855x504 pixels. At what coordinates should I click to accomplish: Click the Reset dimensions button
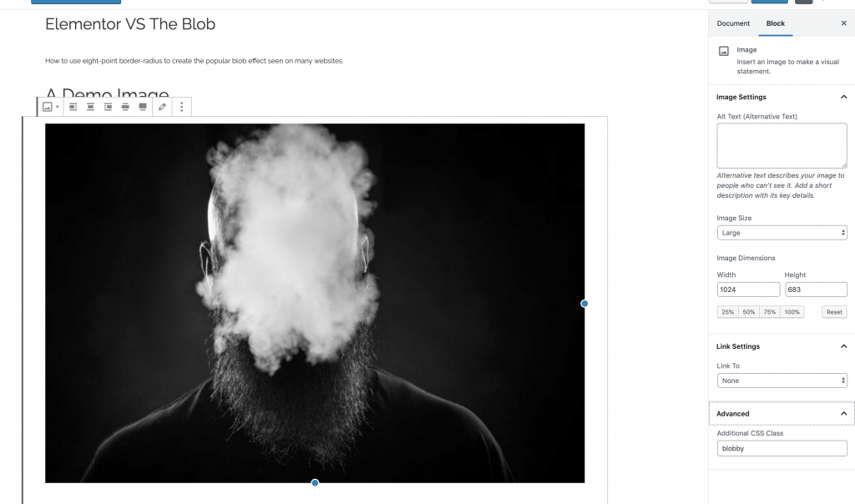coord(834,312)
